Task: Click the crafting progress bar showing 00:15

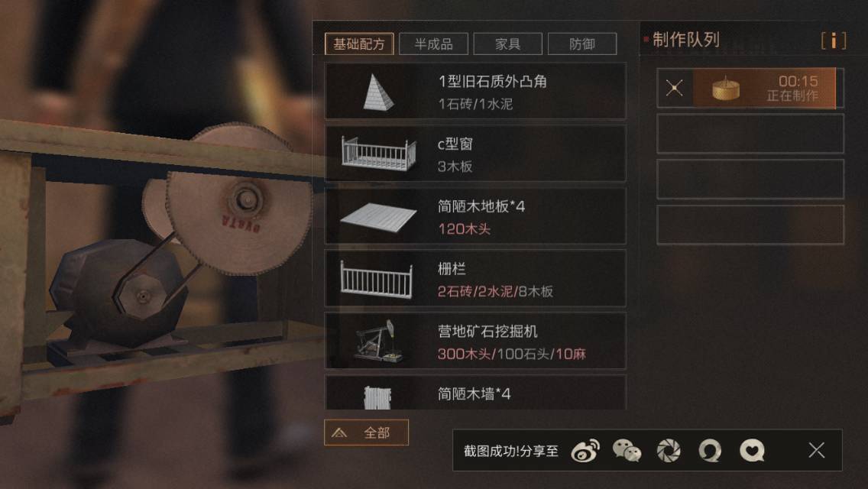Action: click(765, 88)
